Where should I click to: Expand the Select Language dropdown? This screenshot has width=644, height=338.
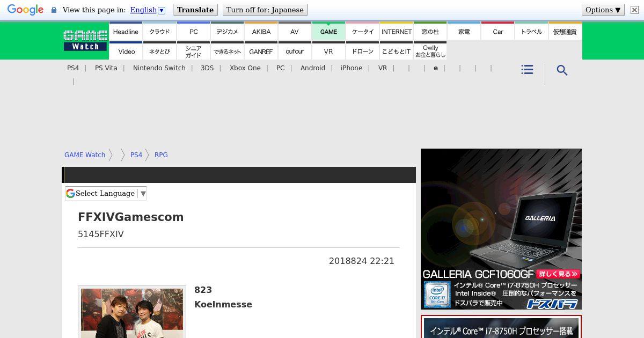coord(106,193)
